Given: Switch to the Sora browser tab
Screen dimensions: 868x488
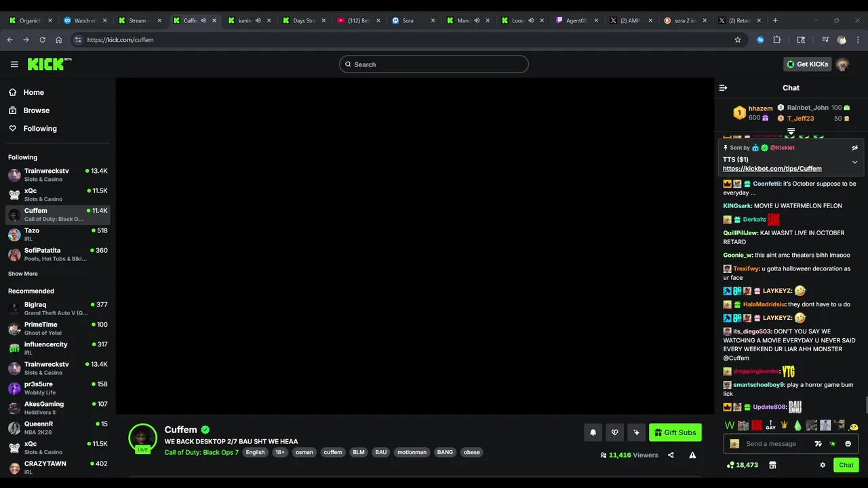Looking at the screenshot, I should pos(413,20).
